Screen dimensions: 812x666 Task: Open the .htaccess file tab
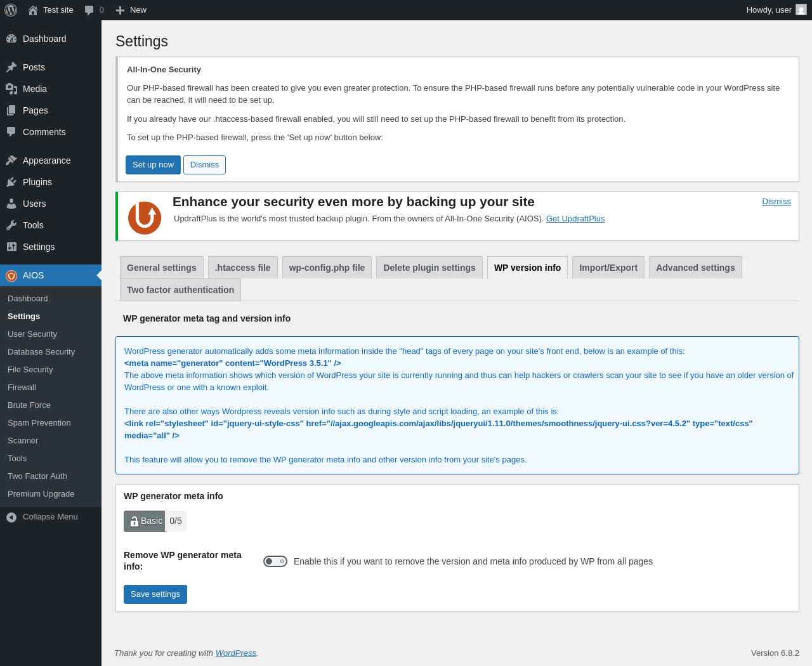pyautogui.click(x=243, y=268)
